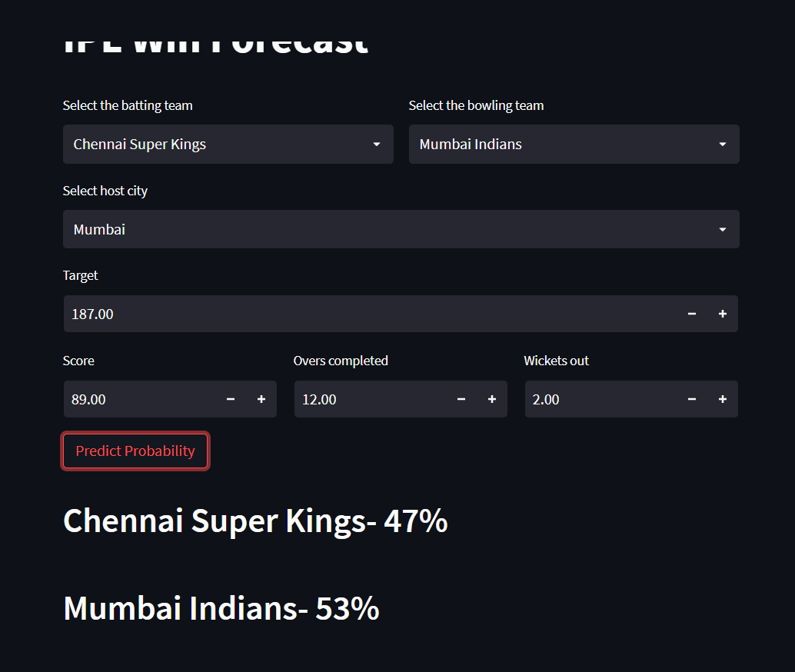The height and width of the screenshot is (672, 795).
Task: Open the bowling team dropdown
Action: (574, 144)
